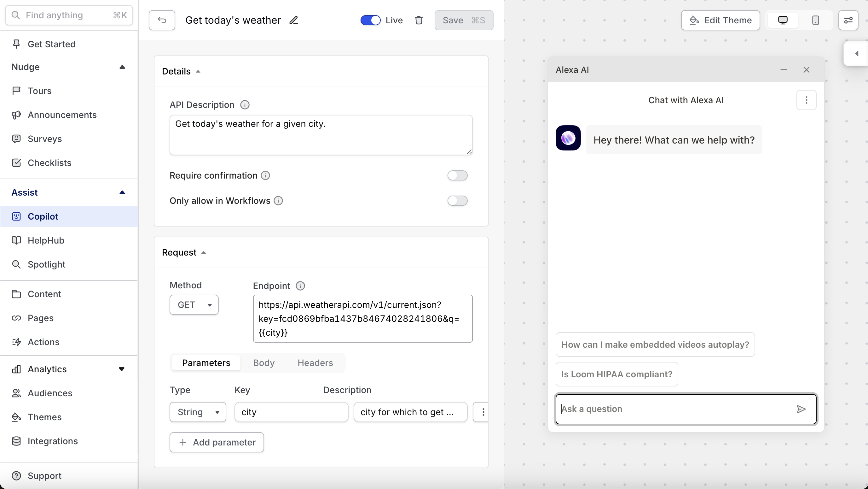This screenshot has height=489, width=868.
Task: Open the Body tab
Action: click(264, 363)
